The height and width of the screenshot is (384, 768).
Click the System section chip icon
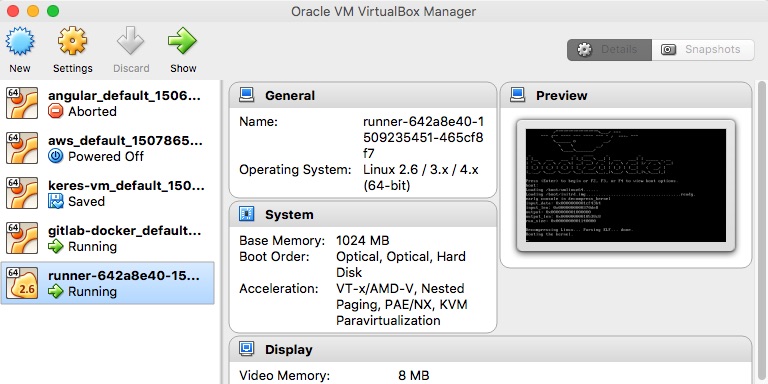tap(246, 214)
